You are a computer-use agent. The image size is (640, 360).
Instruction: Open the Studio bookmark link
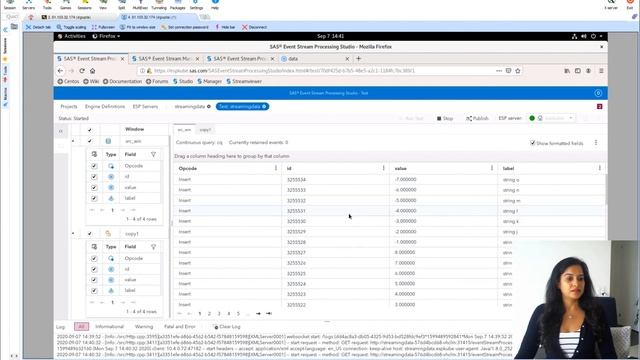(182, 82)
